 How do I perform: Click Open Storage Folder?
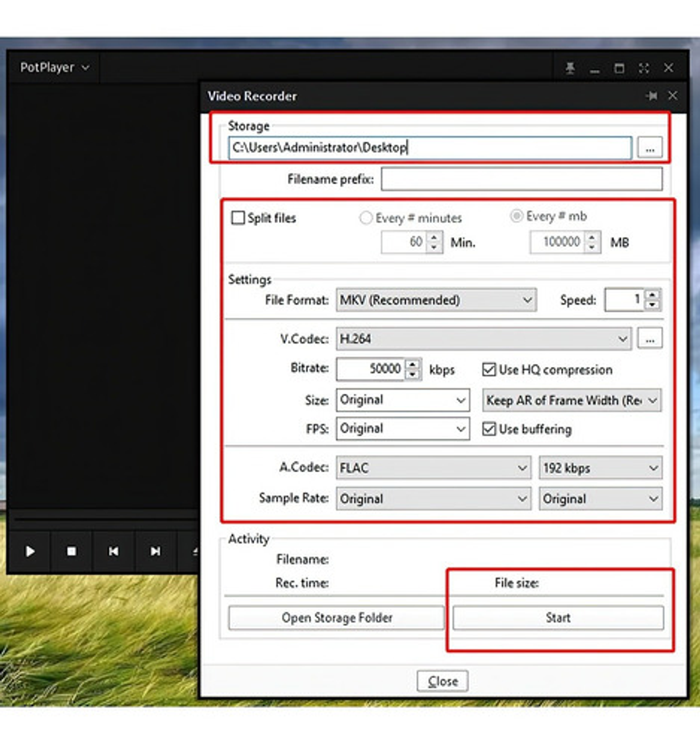336,618
